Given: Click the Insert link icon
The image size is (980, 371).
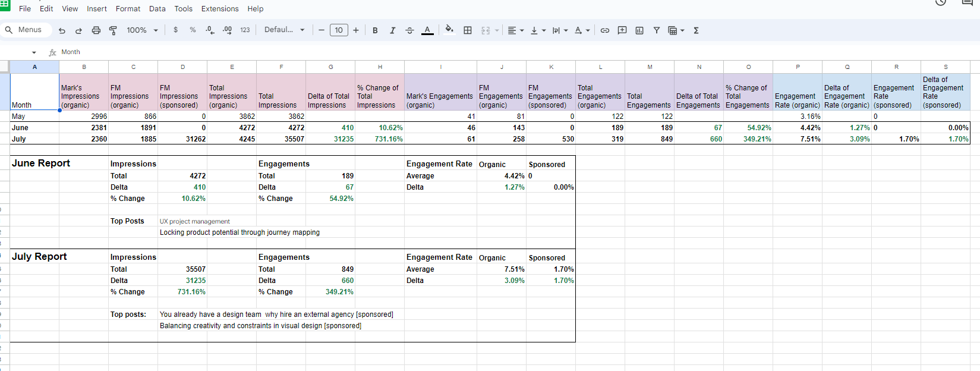Looking at the screenshot, I should tap(605, 30).
